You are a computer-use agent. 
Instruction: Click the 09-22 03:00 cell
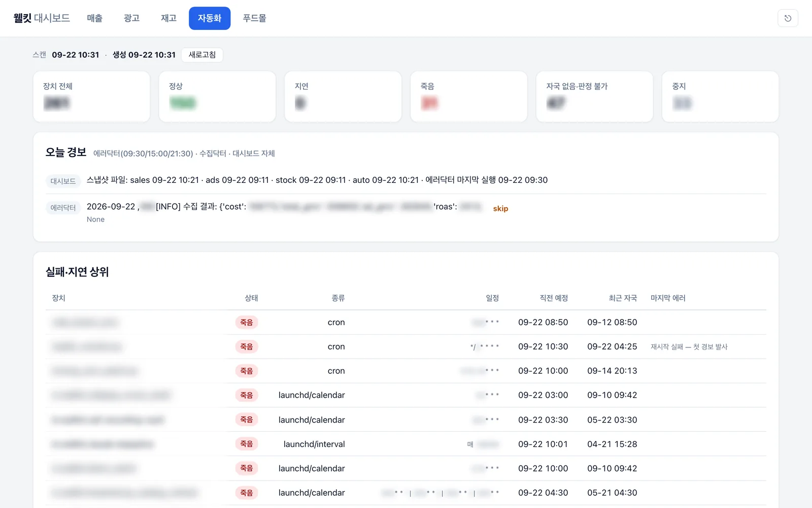click(543, 395)
